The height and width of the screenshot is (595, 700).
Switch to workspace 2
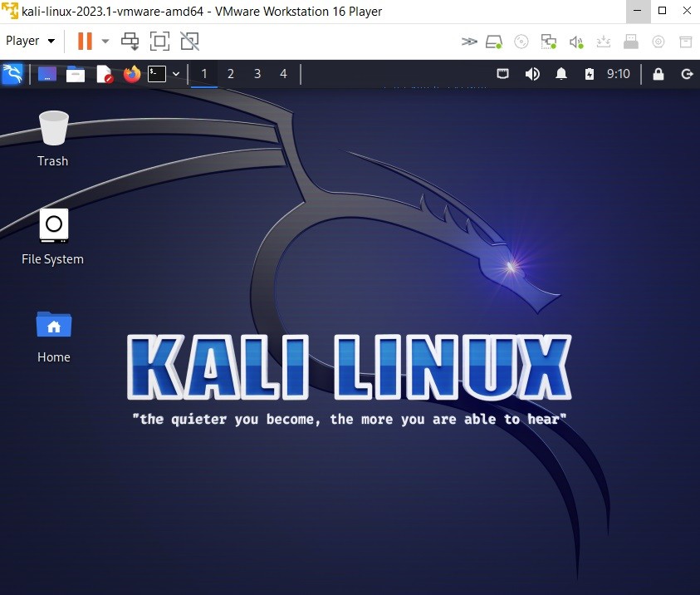pos(230,73)
